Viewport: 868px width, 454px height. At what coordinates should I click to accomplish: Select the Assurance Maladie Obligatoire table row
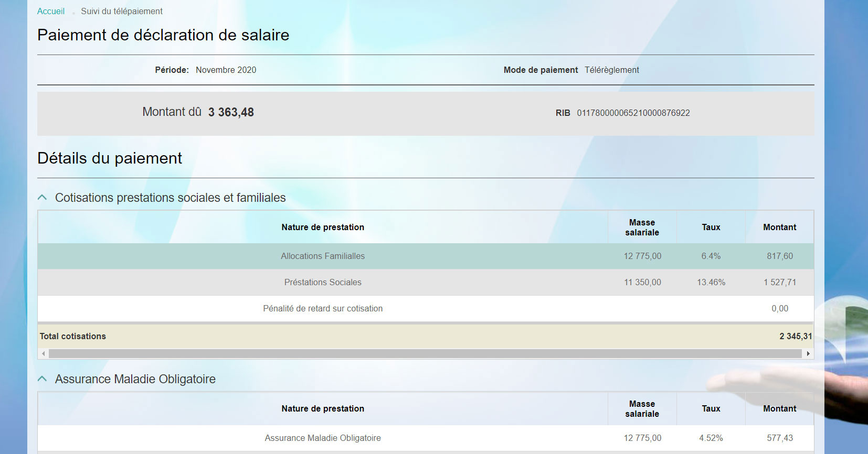click(x=323, y=438)
